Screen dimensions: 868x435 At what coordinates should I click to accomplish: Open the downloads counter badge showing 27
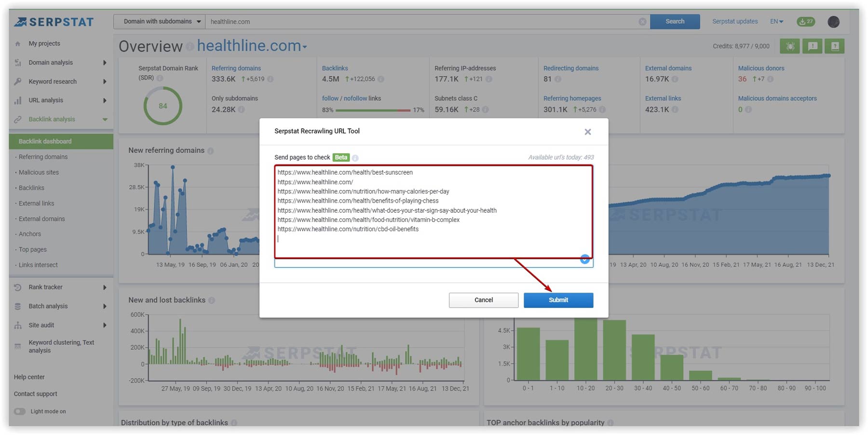click(x=806, y=22)
